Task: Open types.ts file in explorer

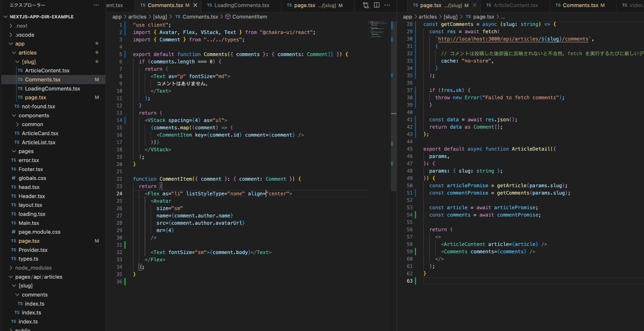Action: point(28,259)
